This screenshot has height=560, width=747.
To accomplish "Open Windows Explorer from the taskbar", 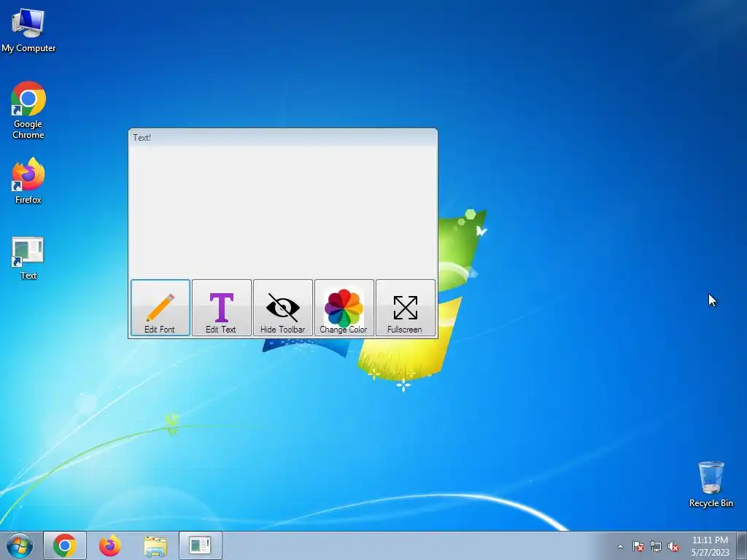I will (155, 545).
